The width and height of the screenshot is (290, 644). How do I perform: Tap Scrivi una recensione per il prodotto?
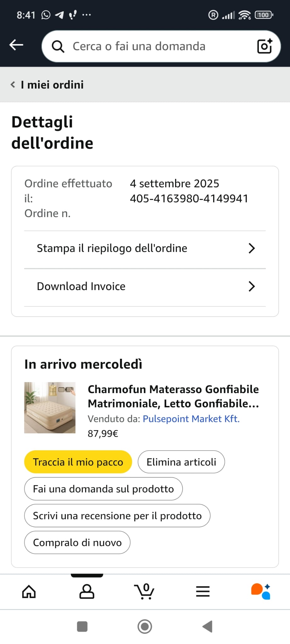[x=117, y=516]
